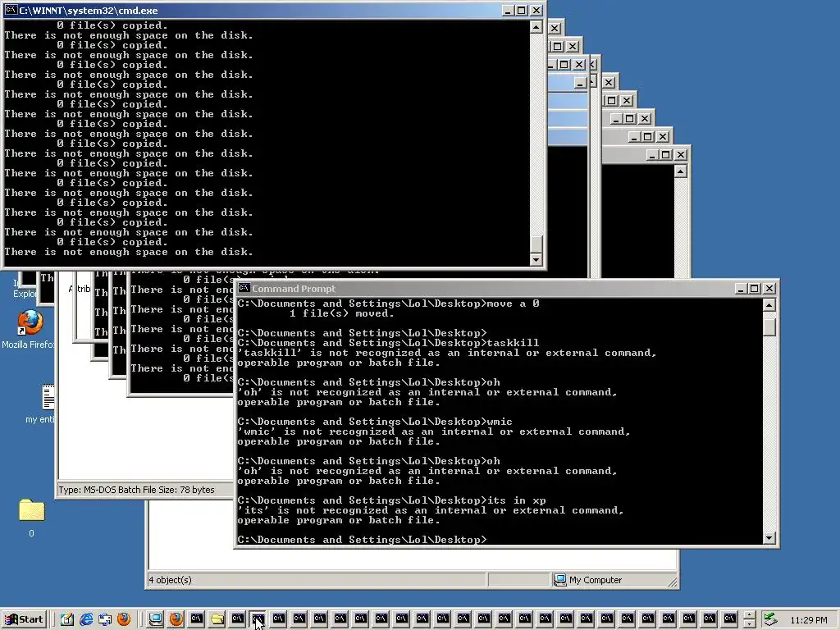Click the taskbar row scroll up arrow
Viewport: 840px width, 630px height.
[750, 615]
